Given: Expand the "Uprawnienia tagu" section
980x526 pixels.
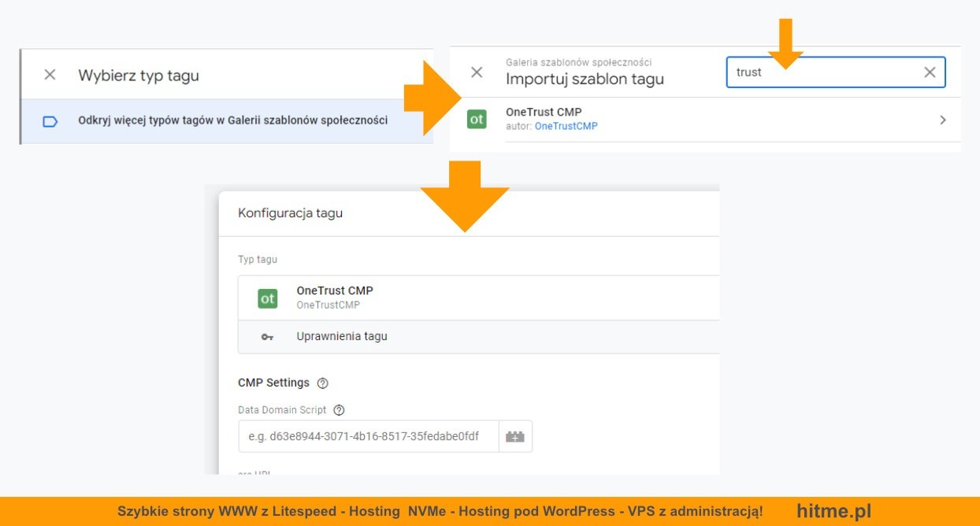Looking at the screenshot, I should click(x=342, y=336).
